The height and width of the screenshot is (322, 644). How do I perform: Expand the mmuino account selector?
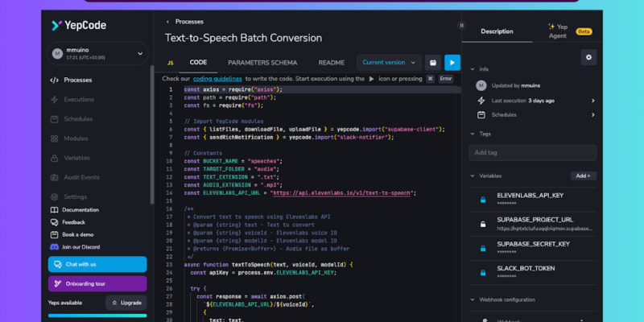[140, 54]
